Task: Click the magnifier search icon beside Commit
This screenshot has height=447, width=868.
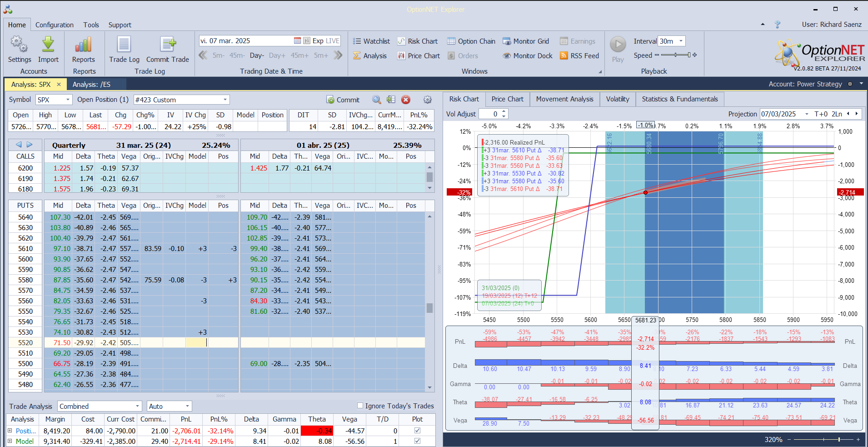Action: click(x=376, y=100)
